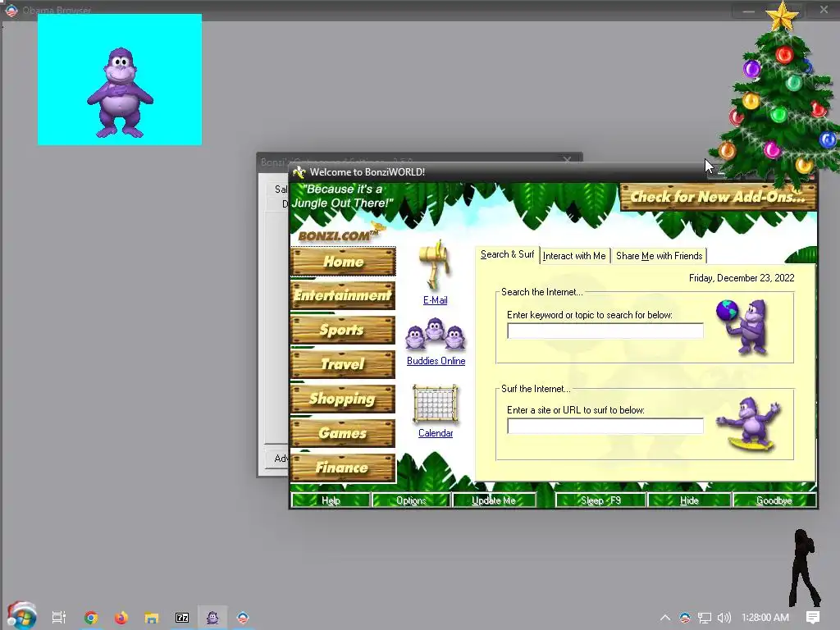Screen dimensions: 840x630
Task: Click the E-Mail link text
Action: click(x=435, y=300)
